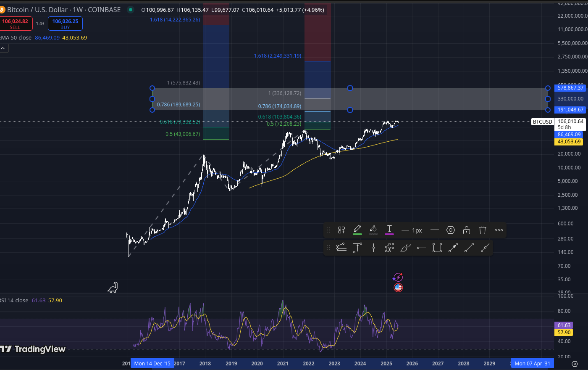Click the 2026 label on time axis

pyautogui.click(x=412, y=364)
